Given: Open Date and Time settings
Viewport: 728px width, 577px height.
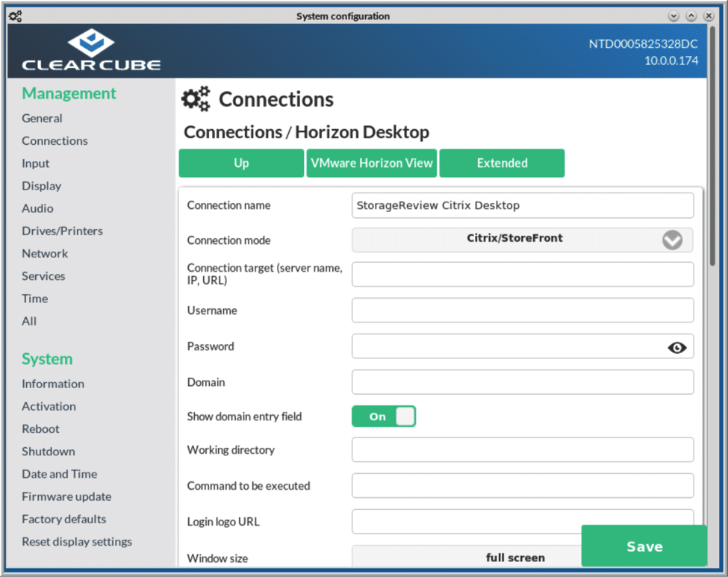Looking at the screenshot, I should pos(60,474).
